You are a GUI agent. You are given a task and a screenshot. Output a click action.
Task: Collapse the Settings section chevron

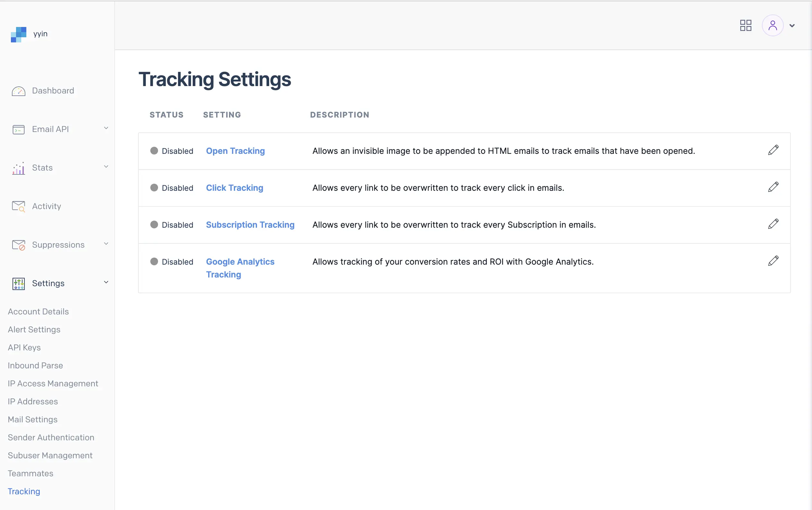pos(106,282)
